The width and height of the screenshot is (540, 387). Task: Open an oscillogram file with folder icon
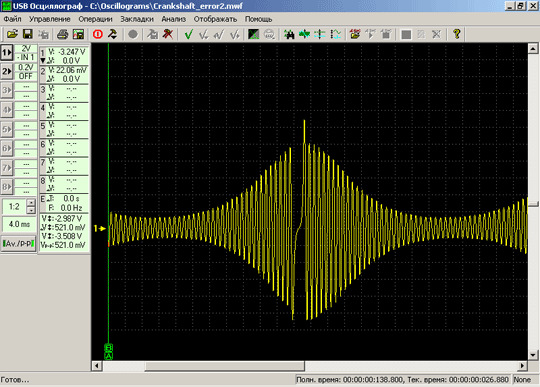(12, 34)
